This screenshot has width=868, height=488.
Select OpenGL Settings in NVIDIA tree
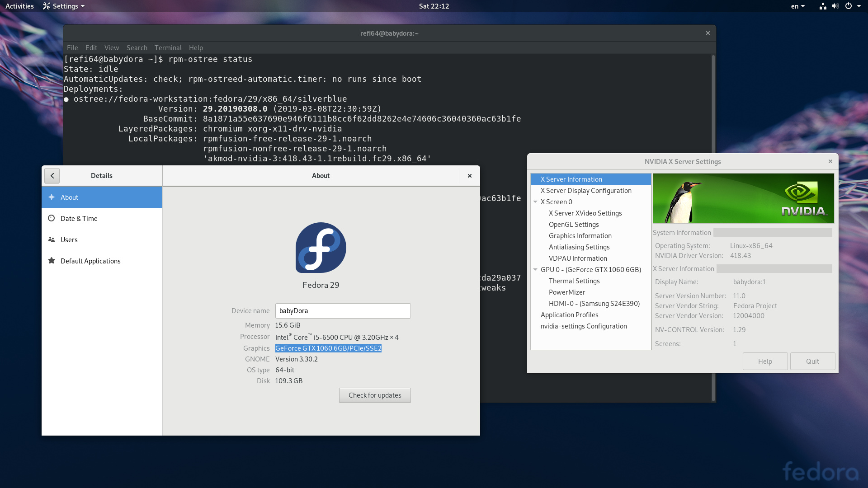[591, 225]
